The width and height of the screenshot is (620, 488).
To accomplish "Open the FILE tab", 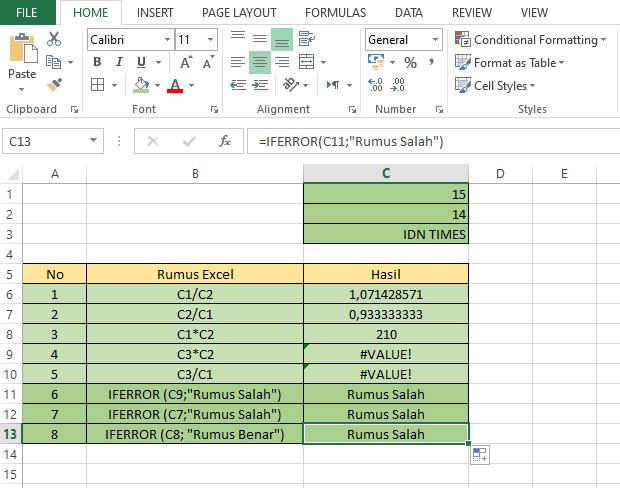I will [27, 12].
